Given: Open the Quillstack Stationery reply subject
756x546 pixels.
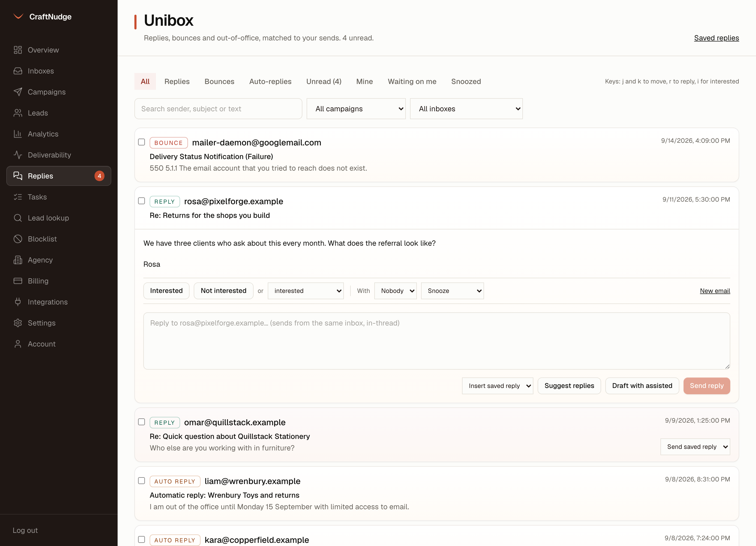Looking at the screenshot, I should pos(230,436).
